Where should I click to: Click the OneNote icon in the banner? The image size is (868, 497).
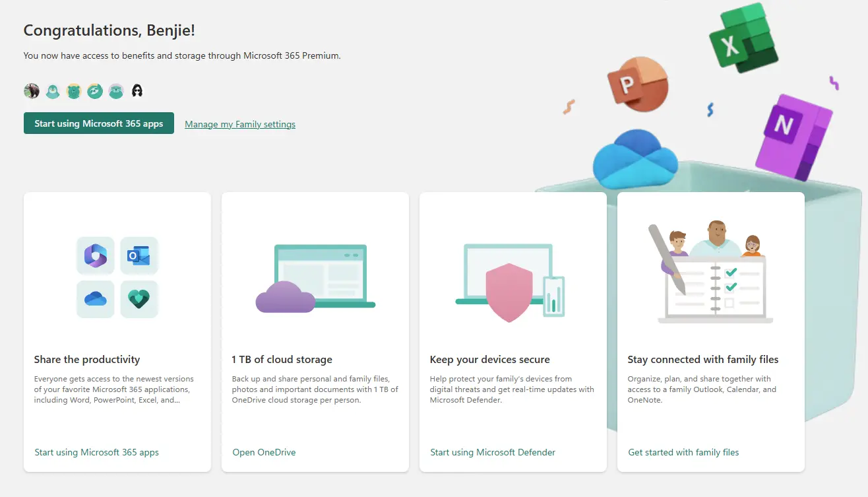click(795, 137)
